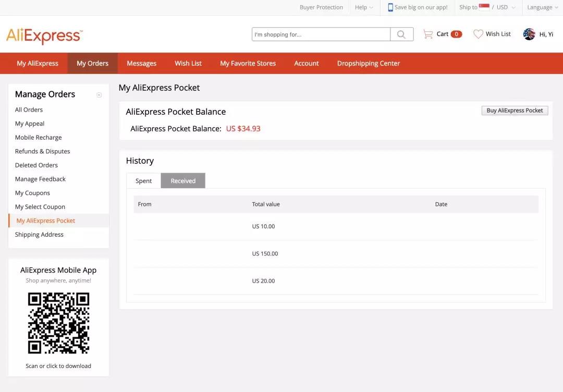Switch to the Spent tab

(143, 181)
